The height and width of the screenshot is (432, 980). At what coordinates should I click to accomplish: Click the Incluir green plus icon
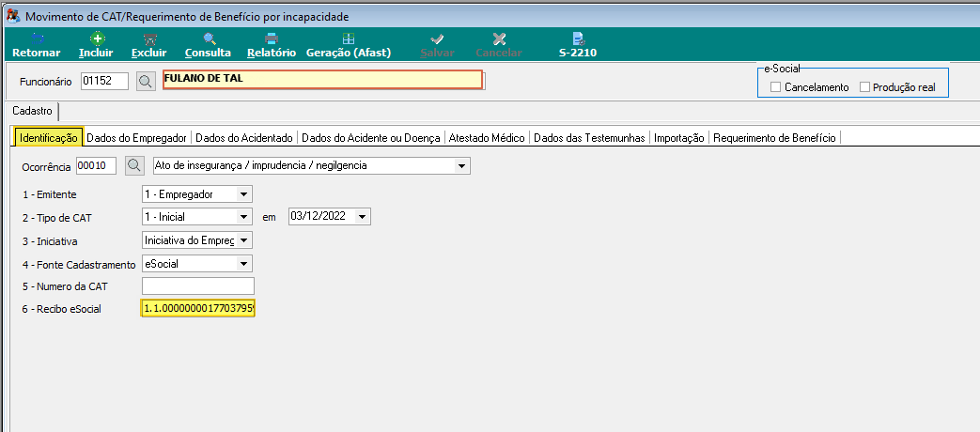click(x=97, y=39)
